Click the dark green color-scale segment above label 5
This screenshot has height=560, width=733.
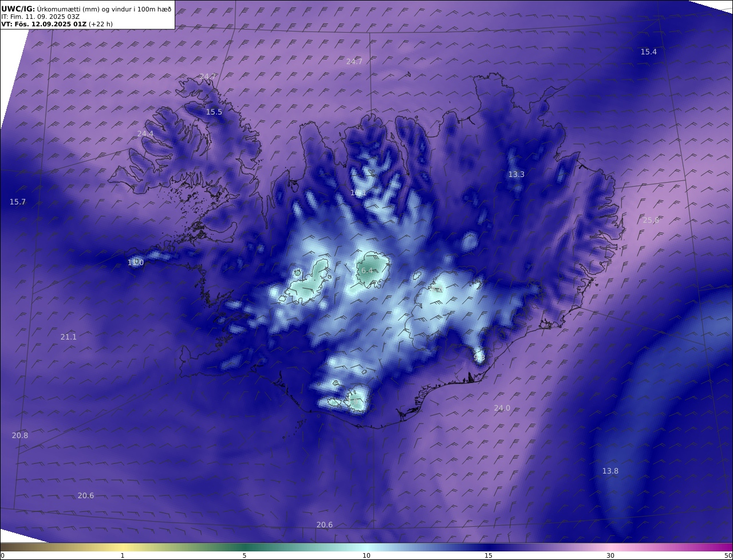245,547
